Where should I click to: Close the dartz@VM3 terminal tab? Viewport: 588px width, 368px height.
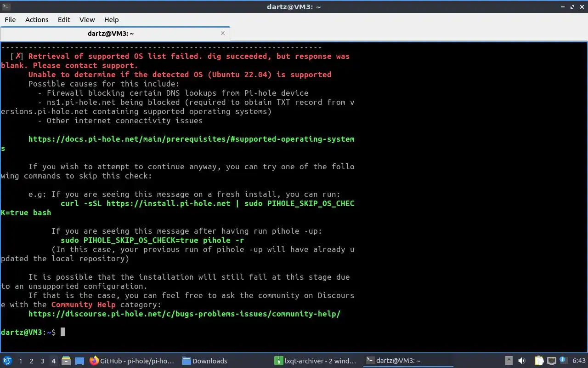tap(223, 33)
